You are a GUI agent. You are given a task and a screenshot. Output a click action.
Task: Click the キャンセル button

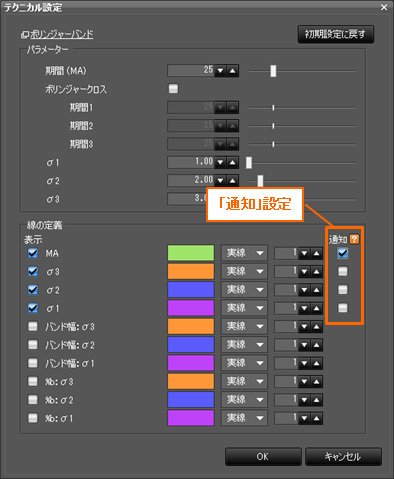tap(343, 457)
